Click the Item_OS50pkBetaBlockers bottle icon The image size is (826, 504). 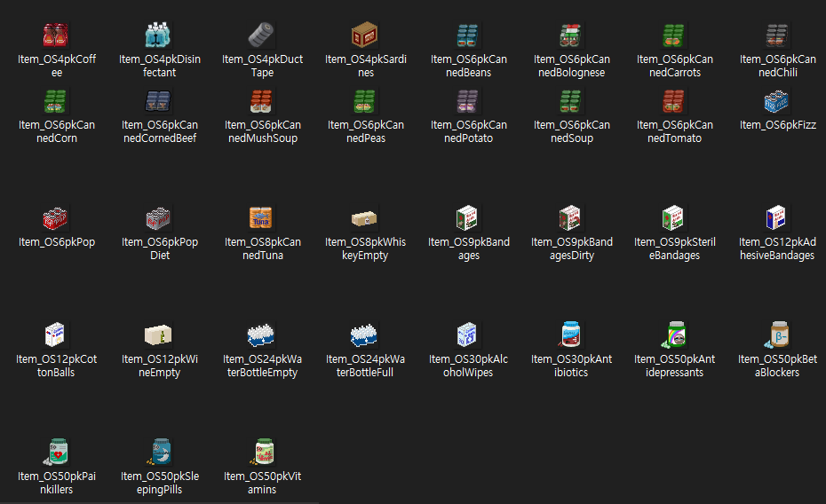(777, 334)
